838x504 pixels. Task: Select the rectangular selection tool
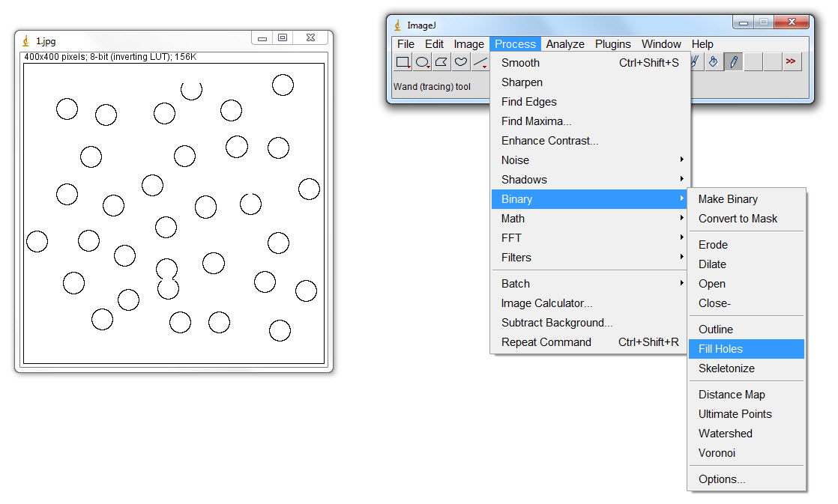[x=403, y=61]
